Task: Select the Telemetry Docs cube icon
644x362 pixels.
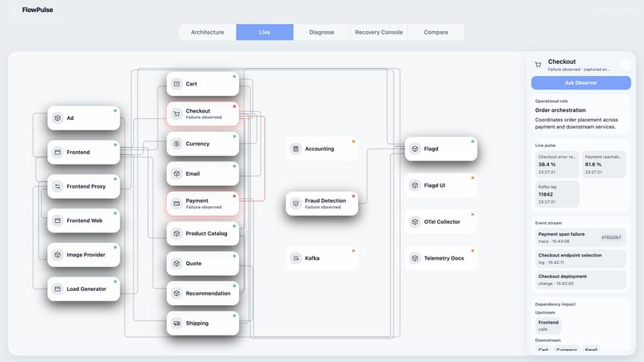Action: [415, 258]
